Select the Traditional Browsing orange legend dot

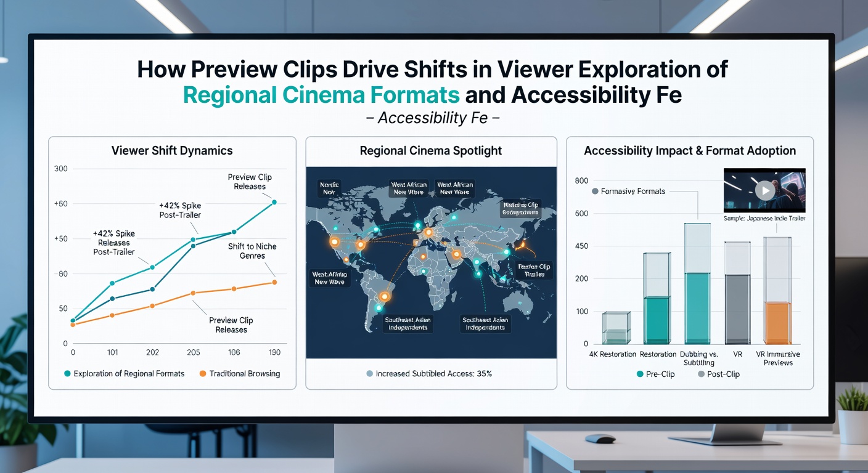[x=202, y=373]
